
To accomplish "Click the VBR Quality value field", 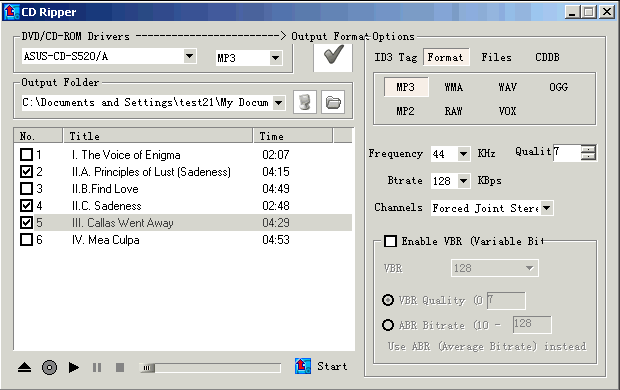I will [506, 301].
